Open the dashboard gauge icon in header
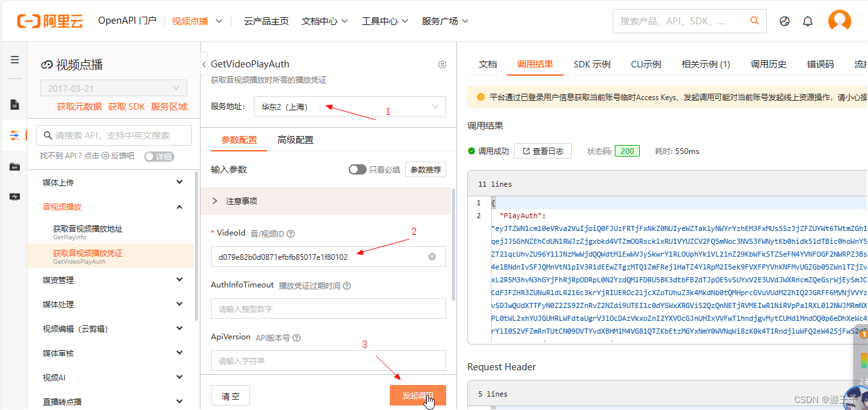Screen dimensions: 868x410 point(785,21)
